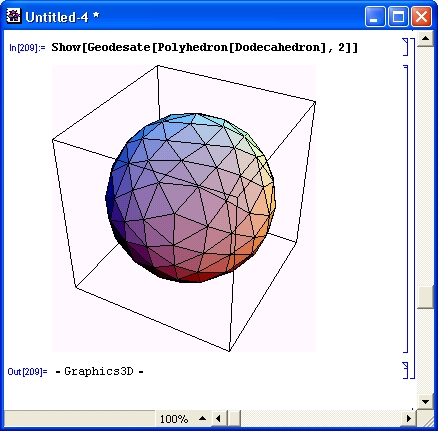The image size is (438, 431).
Task: Select the graphics output cell bracket
Action: [405, 209]
